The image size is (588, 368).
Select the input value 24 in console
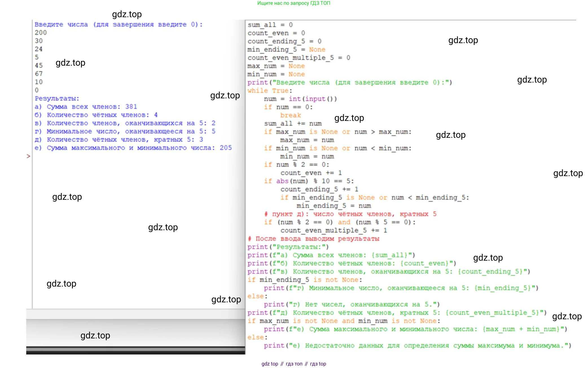click(x=39, y=49)
